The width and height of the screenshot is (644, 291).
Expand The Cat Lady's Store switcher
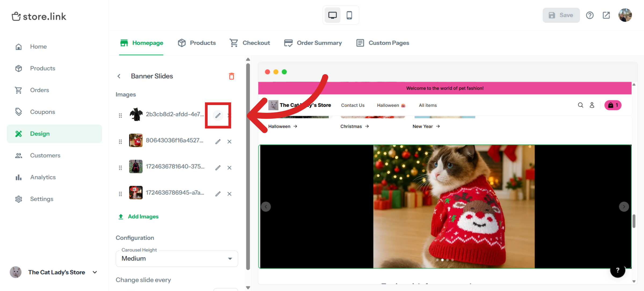pyautogui.click(x=54, y=272)
